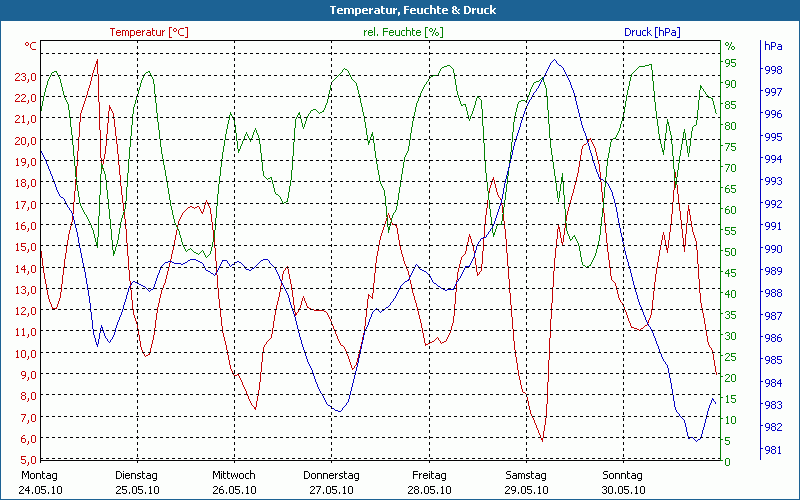Click the blue 'Druck [hPa]' legend label

click(x=652, y=32)
